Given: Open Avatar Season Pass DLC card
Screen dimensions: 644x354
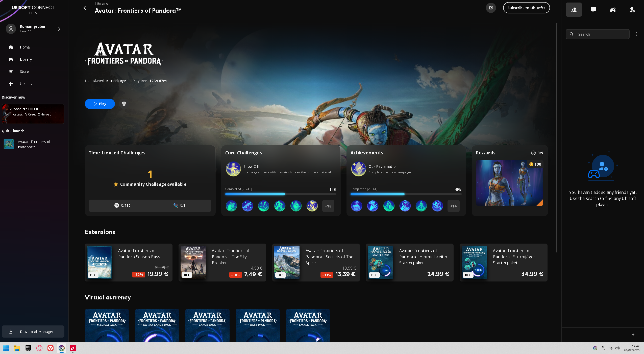Looking at the screenshot, I should [129, 262].
